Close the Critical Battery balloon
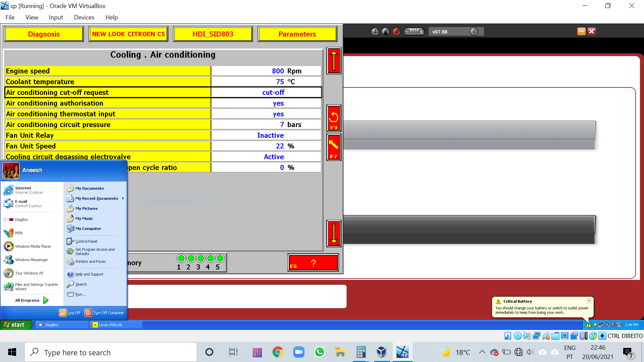Viewport: 644px width, 362px height. 589,301
